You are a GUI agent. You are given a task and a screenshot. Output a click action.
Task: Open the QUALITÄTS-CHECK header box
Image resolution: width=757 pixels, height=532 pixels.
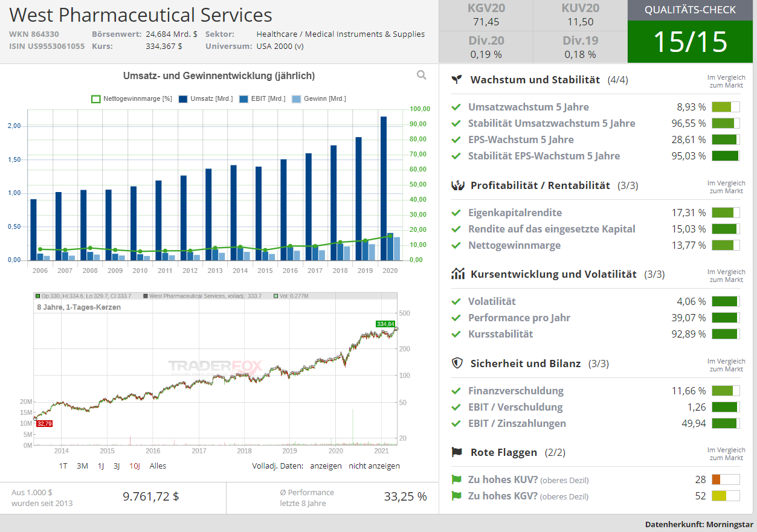tap(691, 10)
